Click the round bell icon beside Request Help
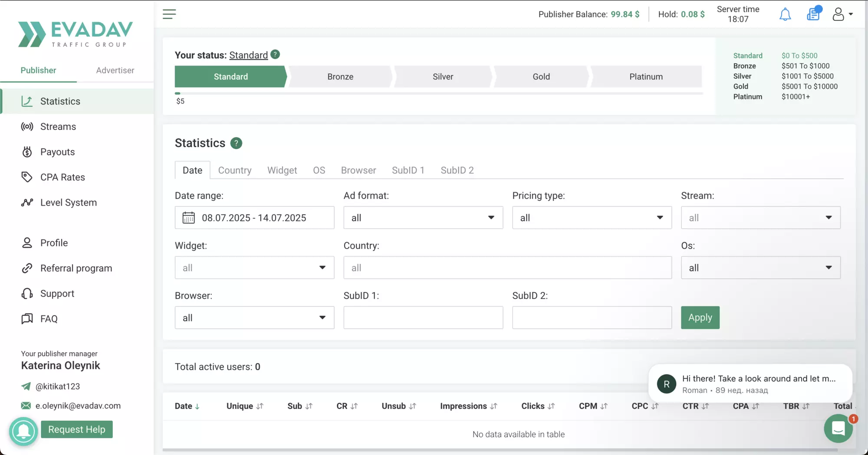Image resolution: width=868 pixels, height=455 pixels. click(23, 431)
